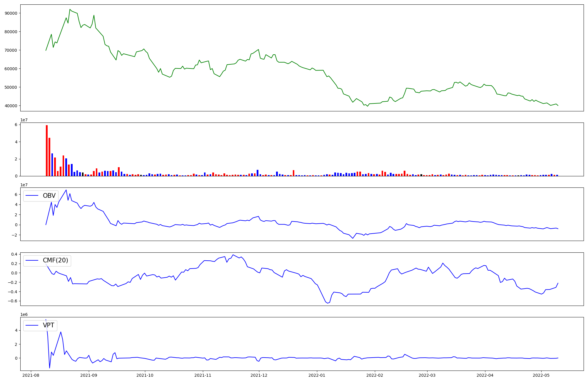This screenshot has width=588, height=382.
Task: Click the OBV legend label
Action: pos(49,196)
